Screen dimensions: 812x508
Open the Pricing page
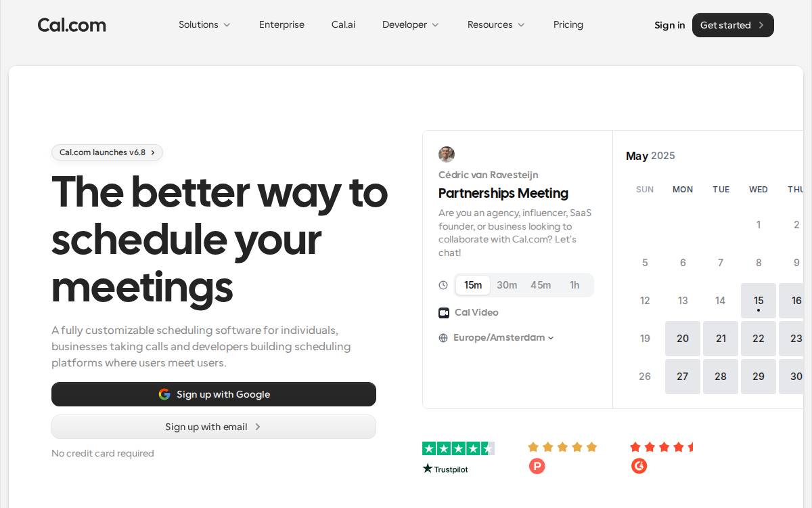(568, 25)
